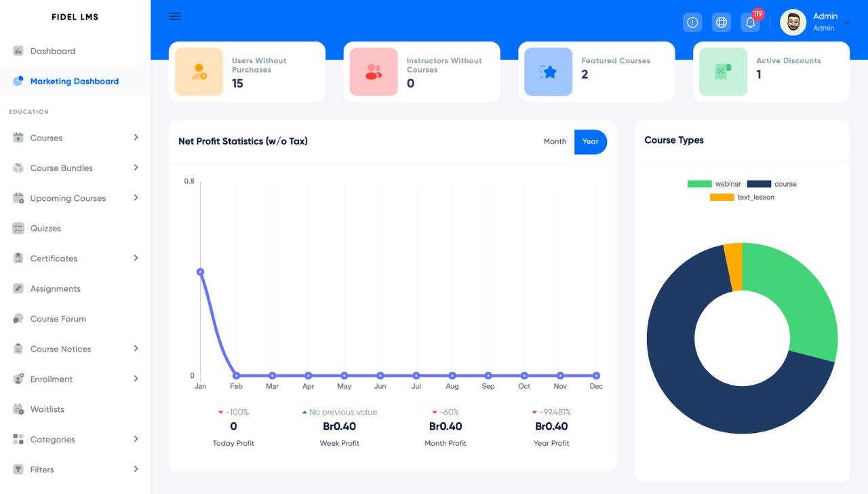Click the info circle icon in header
This screenshot has height=494, width=868.
[x=692, y=22]
